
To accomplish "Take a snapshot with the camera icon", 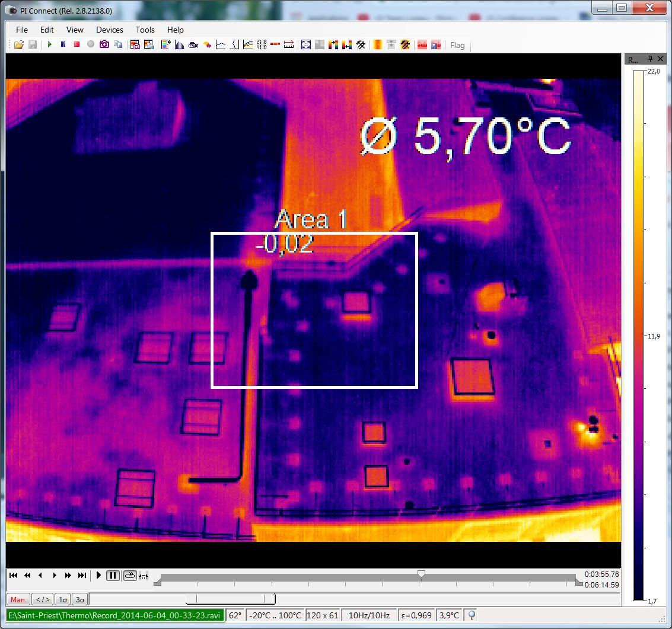I will pos(104,44).
